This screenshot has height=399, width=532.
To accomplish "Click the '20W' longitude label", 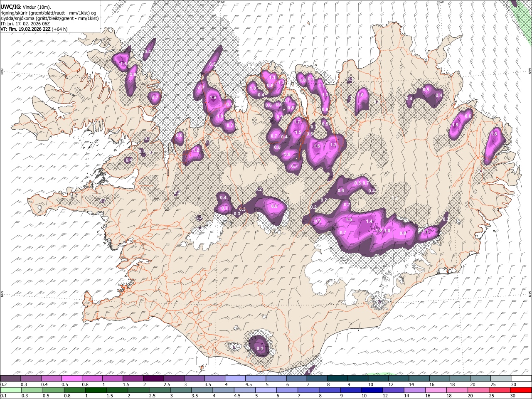I will click(221, 2).
